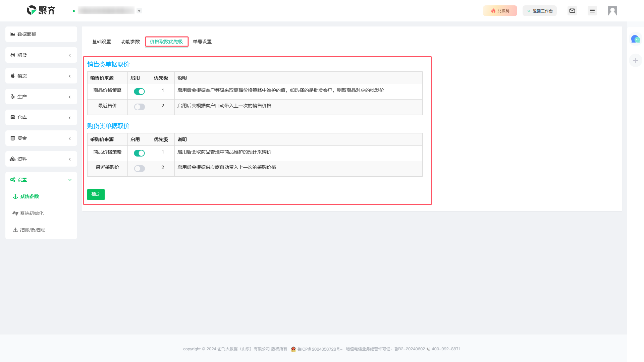Click the 购货 sidebar icon
This screenshot has height=362, width=644.
[13, 55]
